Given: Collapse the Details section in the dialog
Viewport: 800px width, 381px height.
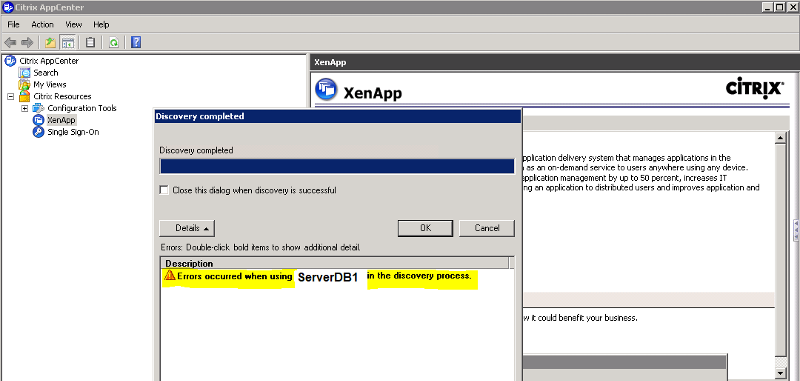Looking at the screenshot, I should click(187, 228).
